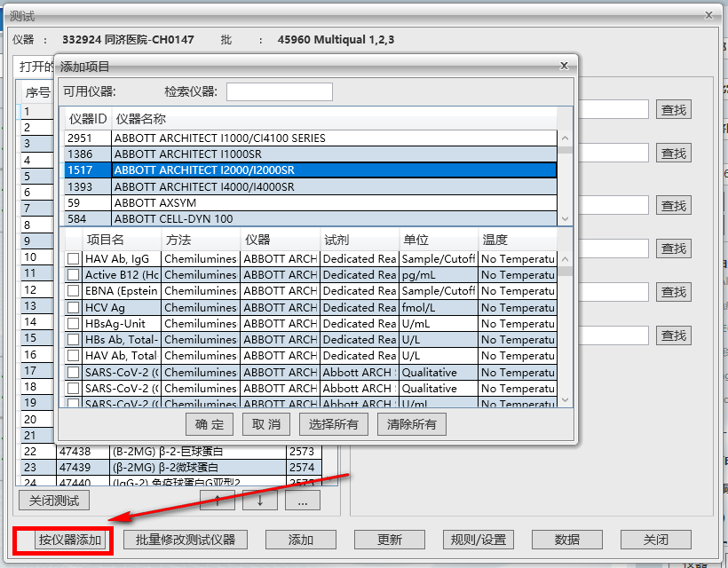The image size is (728, 568).
Task: Click the move-down arrow icon
Action: pos(258,500)
